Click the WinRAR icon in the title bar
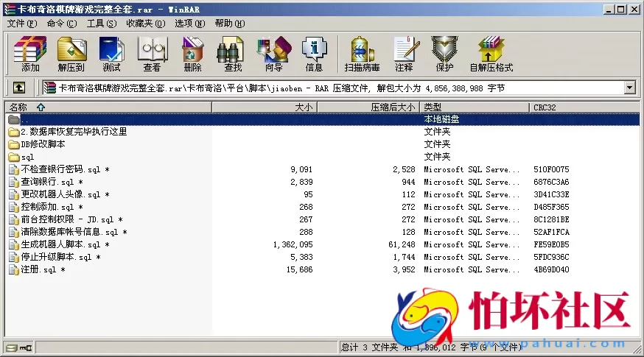The height and width of the screenshot is (357, 644). (10, 9)
